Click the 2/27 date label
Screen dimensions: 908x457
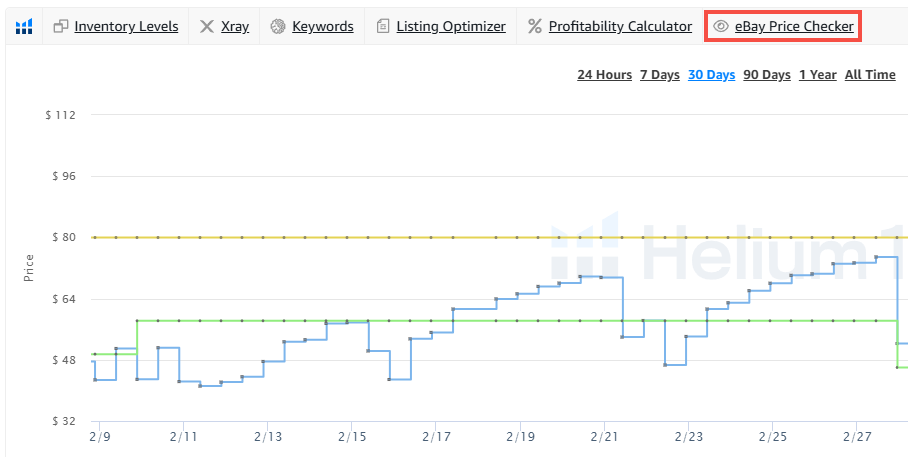coord(856,437)
